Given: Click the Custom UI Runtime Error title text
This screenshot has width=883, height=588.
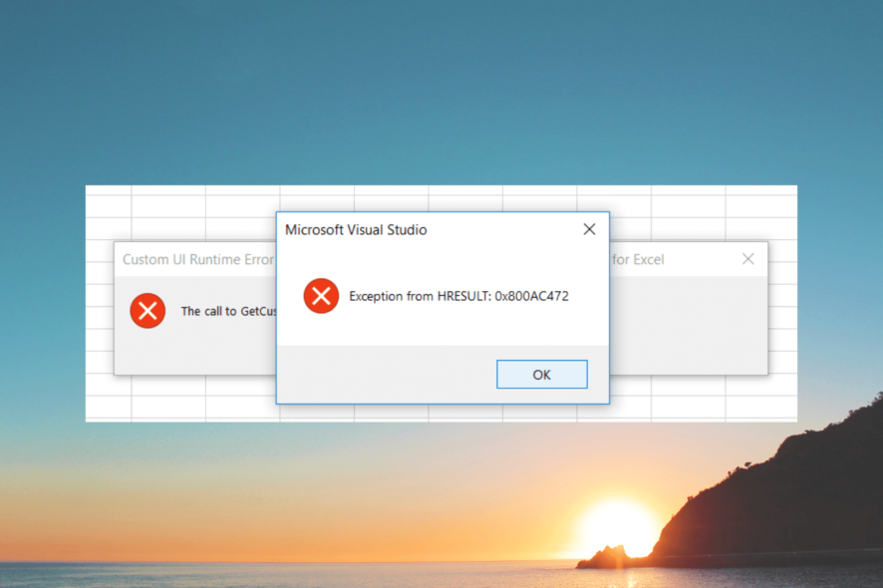Looking at the screenshot, I should 197,259.
